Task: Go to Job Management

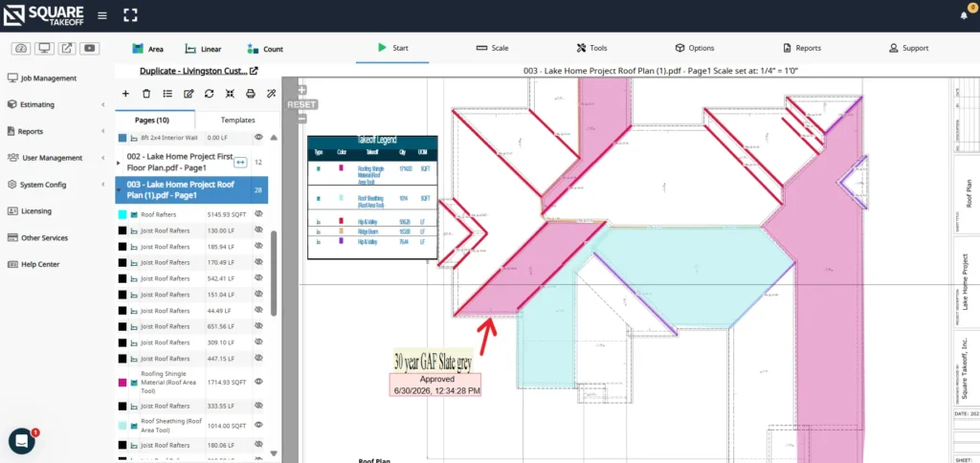Action: tap(42, 78)
